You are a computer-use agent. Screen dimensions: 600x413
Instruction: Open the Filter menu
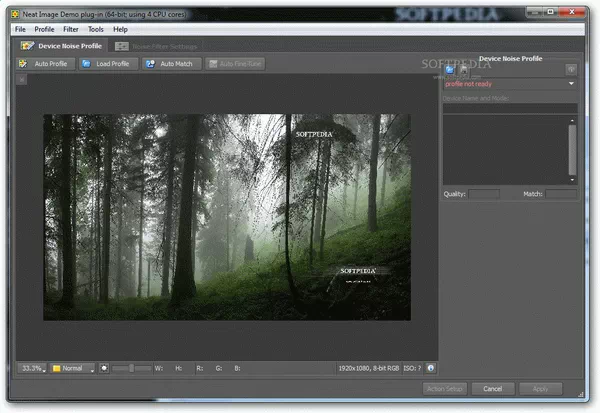tap(71, 29)
